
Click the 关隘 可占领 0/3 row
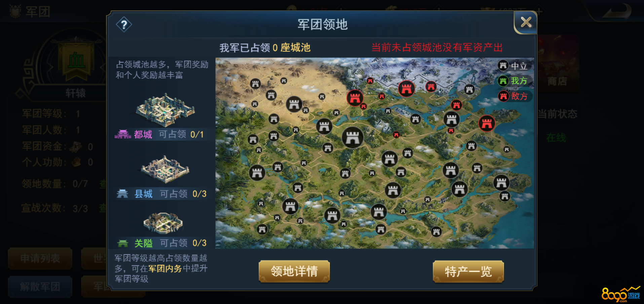(x=161, y=243)
